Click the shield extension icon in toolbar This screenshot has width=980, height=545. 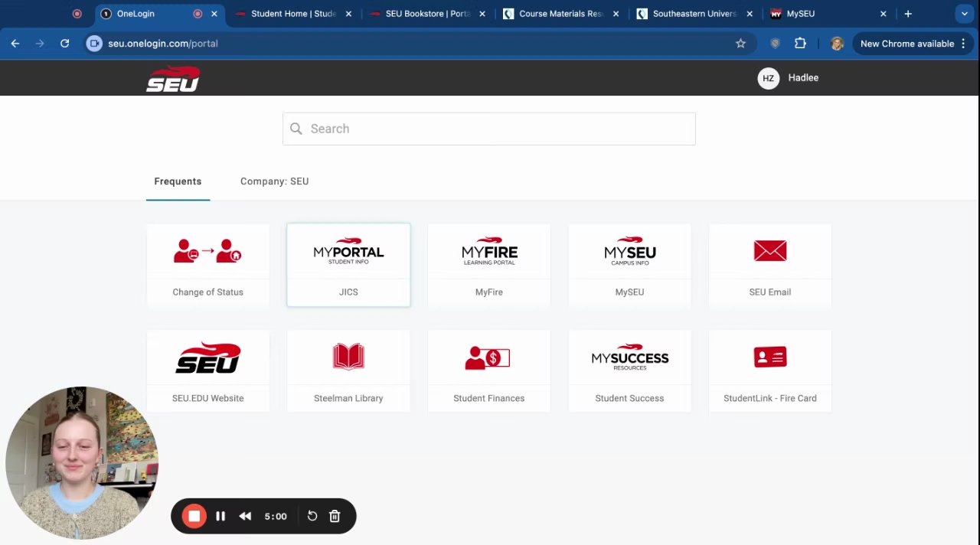pyautogui.click(x=775, y=44)
